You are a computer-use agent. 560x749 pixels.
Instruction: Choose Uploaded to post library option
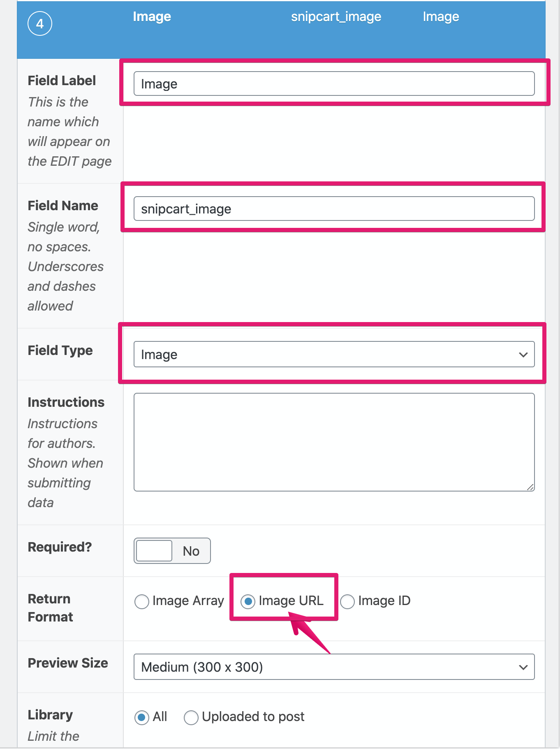pos(191,717)
